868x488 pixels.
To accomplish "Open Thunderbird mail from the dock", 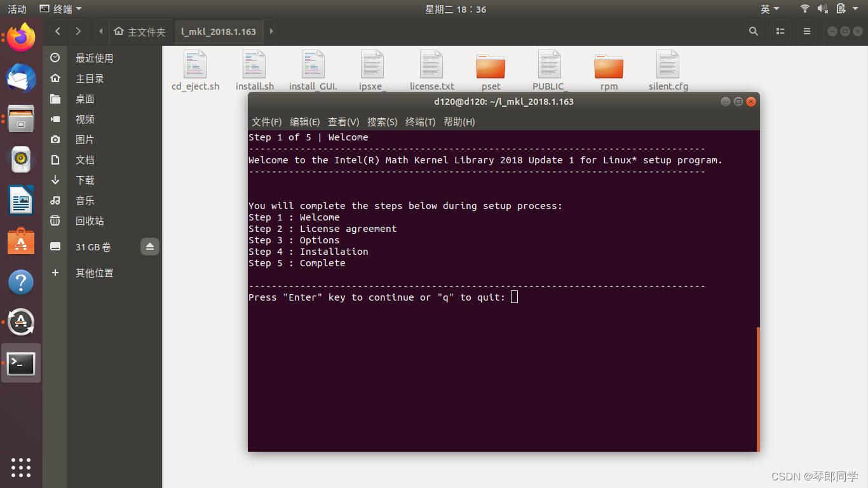I will [x=21, y=79].
